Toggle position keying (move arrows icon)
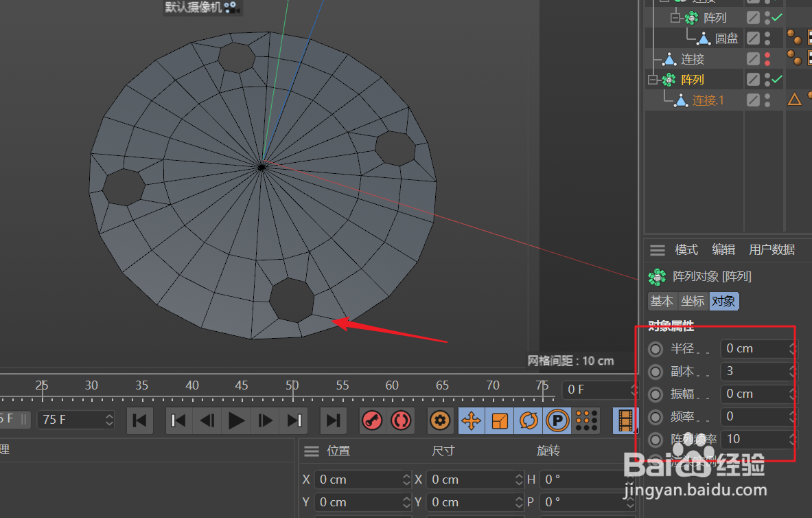Image resolution: width=812 pixels, height=518 pixels. click(472, 420)
